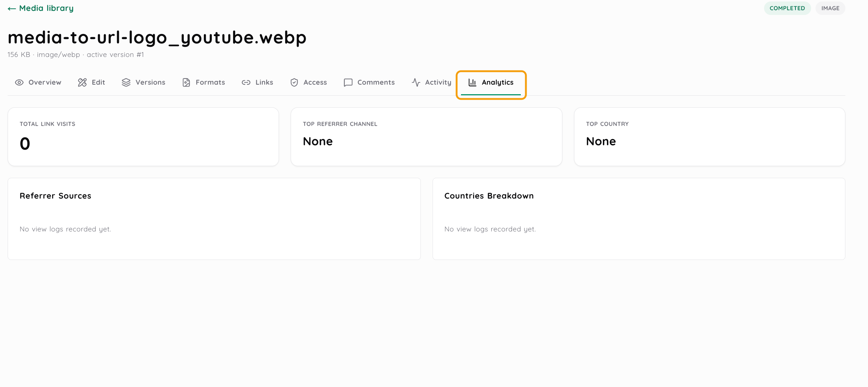
Task: Click the Edit pencil-ruler icon
Action: (82, 83)
